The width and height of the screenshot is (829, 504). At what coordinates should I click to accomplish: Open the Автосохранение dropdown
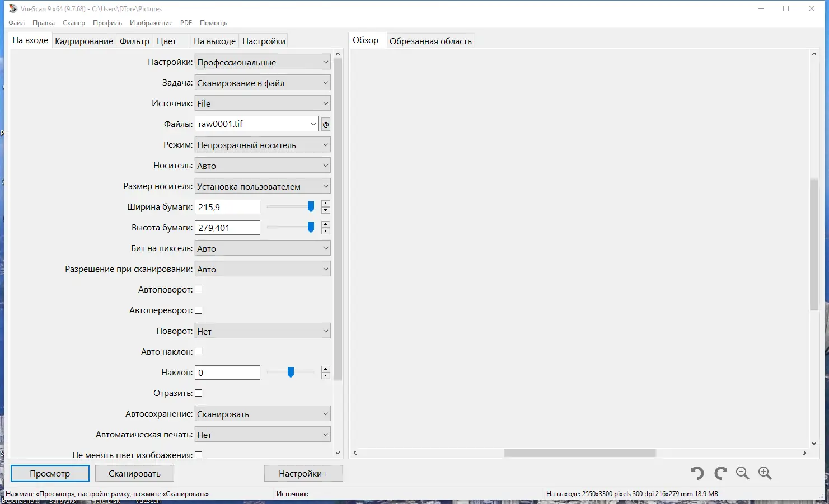pos(263,414)
